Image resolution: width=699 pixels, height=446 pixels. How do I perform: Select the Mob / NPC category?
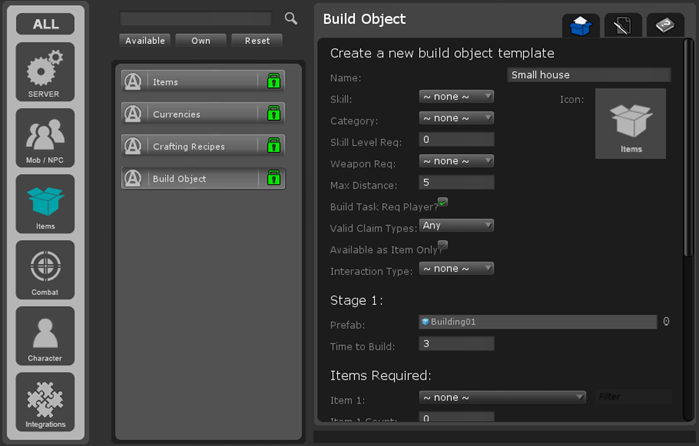45,138
